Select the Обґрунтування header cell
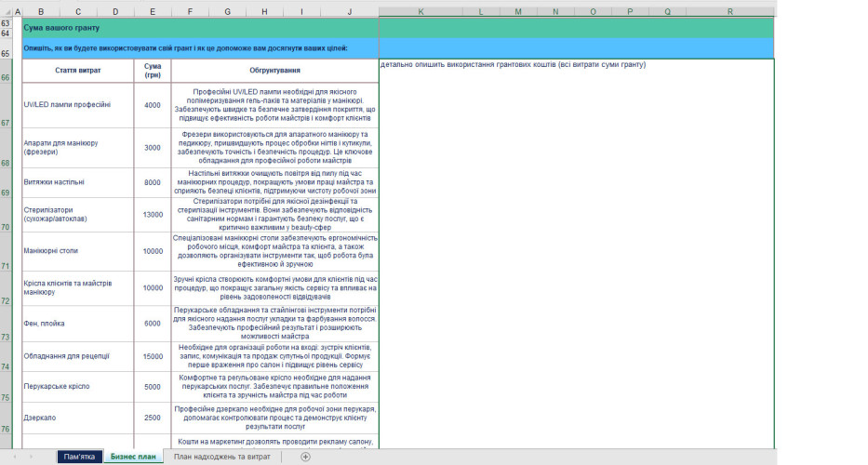The height and width of the screenshot is (465, 868). point(274,70)
